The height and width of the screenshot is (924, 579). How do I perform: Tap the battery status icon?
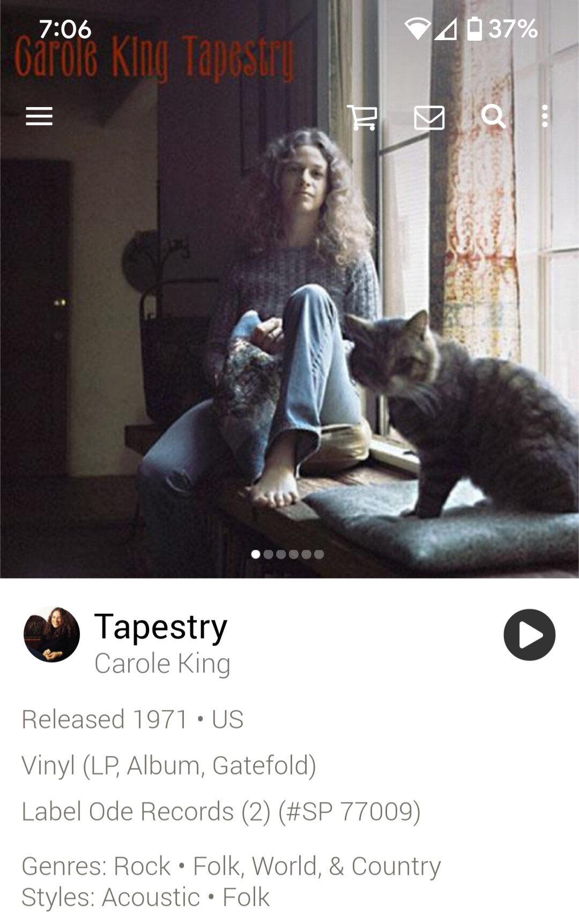[x=474, y=28]
